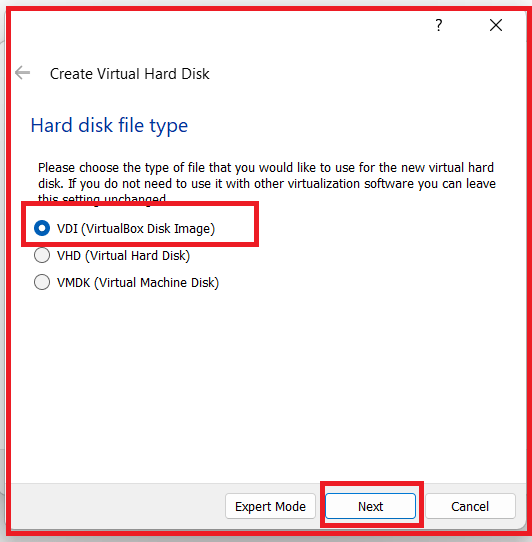Switch to Expert Mode
This screenshot has width=532, height=542.
point(270,506)
